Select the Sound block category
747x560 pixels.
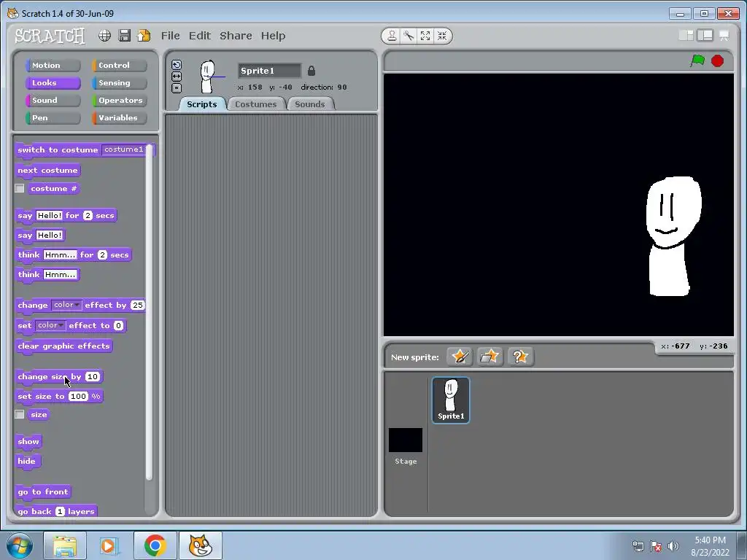pos(53,101)
